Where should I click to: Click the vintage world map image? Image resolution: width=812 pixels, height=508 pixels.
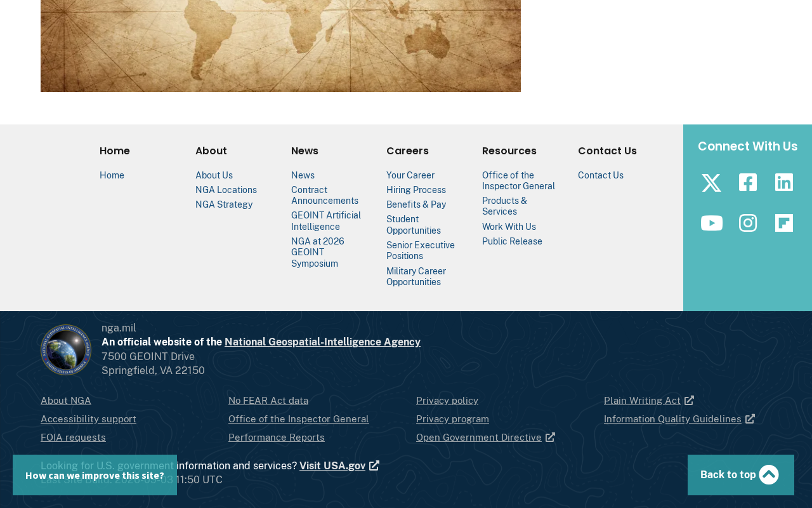coord(280,46)
